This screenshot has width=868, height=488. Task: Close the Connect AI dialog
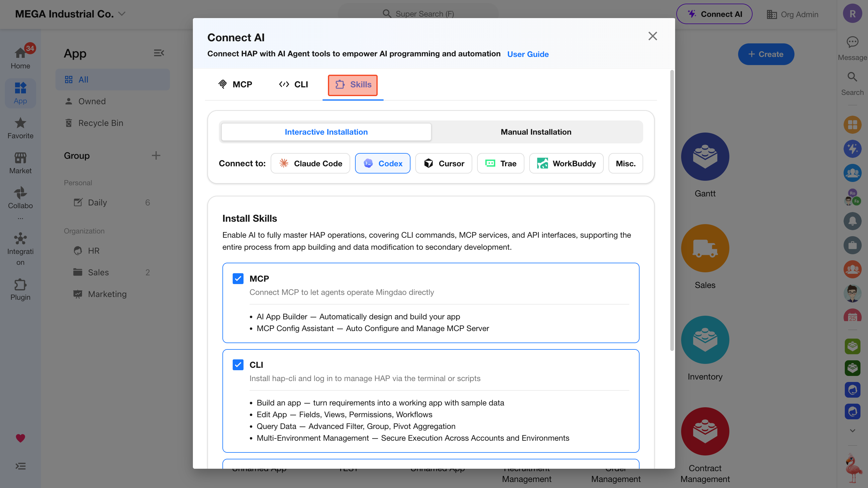pos(652,36)
